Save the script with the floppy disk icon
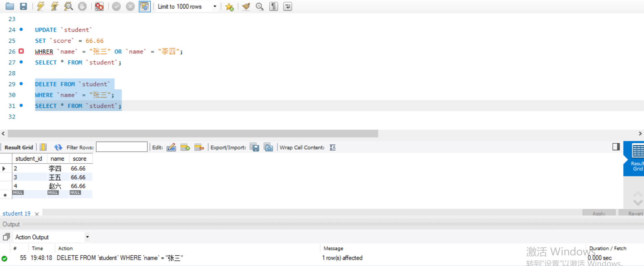644x266 pixels. click(x=23, y=6)
